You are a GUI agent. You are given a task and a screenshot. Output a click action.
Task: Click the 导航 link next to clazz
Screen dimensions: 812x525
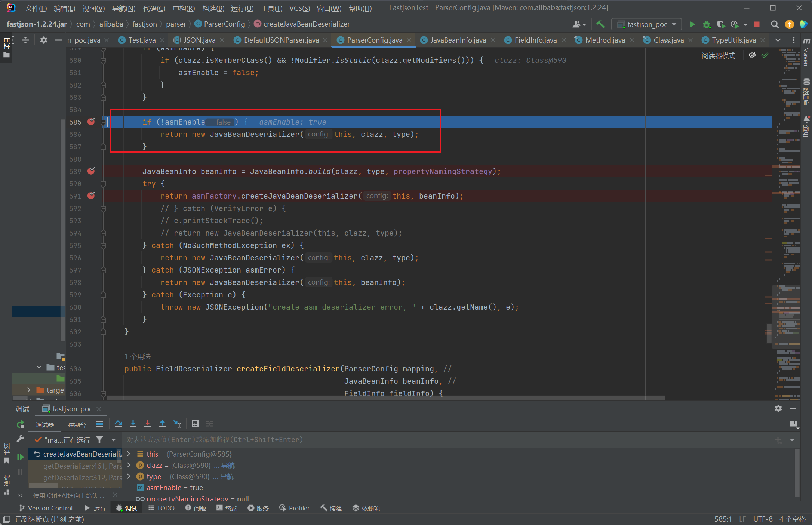pyautogui.click(x=228, y=465)
